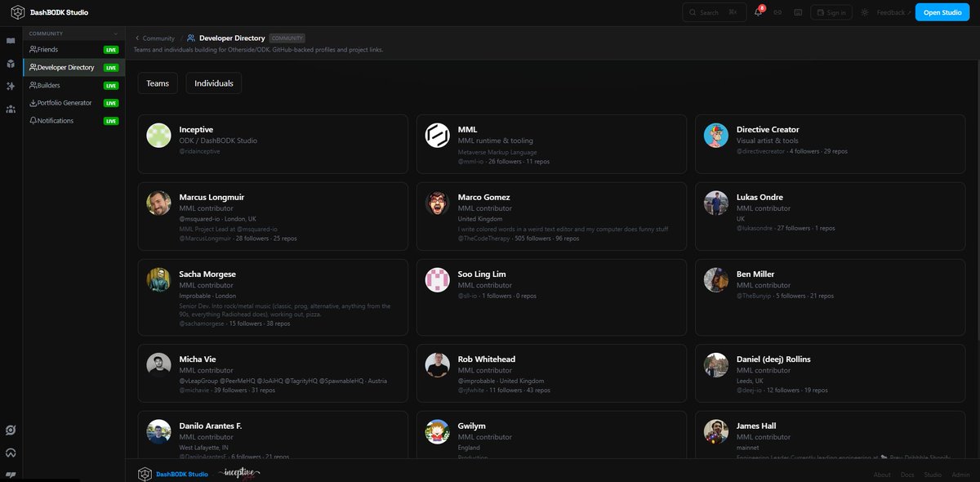
Task: Click the Builders people icon in sidebar
Action: 33,85
